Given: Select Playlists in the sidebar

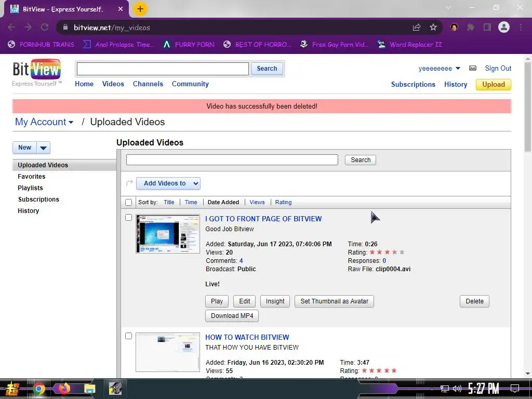Looking at the screenshot, I should (30, 188).
